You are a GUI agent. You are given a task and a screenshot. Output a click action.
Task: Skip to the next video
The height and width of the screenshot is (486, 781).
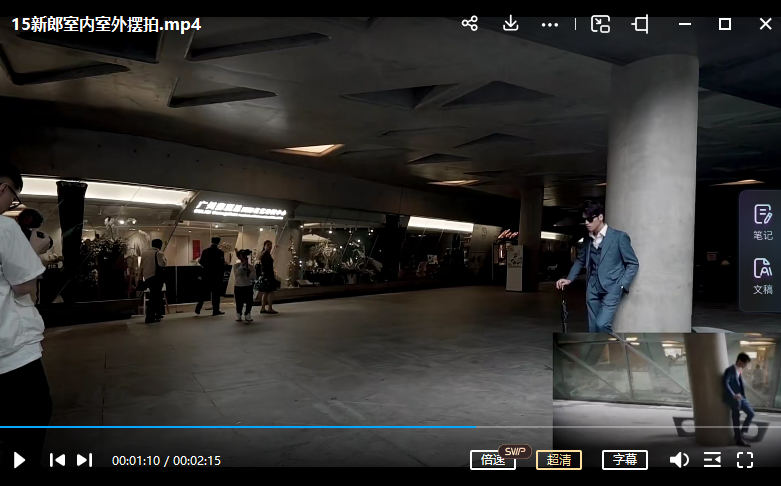(85, 460)
